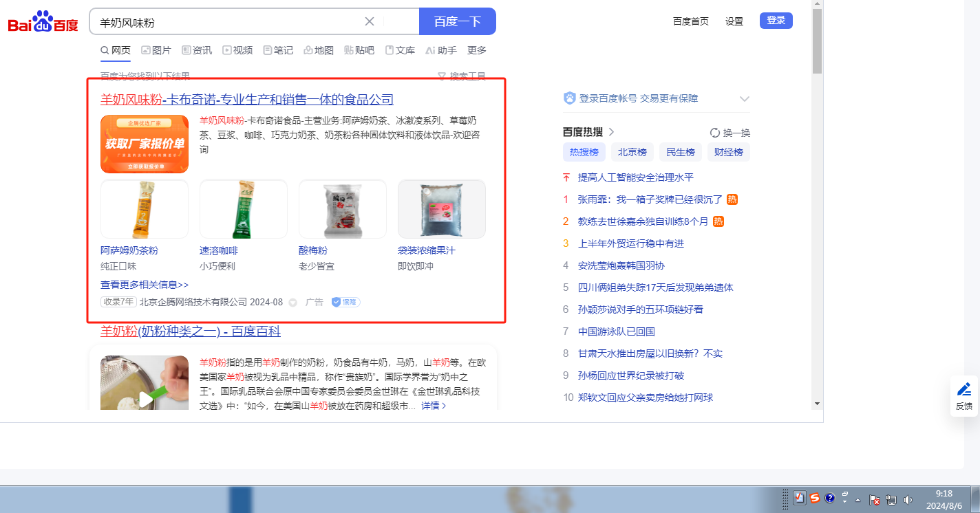Click the 登录 button
Viewport: 980px width, 513px height.
(x=776, y=21)
